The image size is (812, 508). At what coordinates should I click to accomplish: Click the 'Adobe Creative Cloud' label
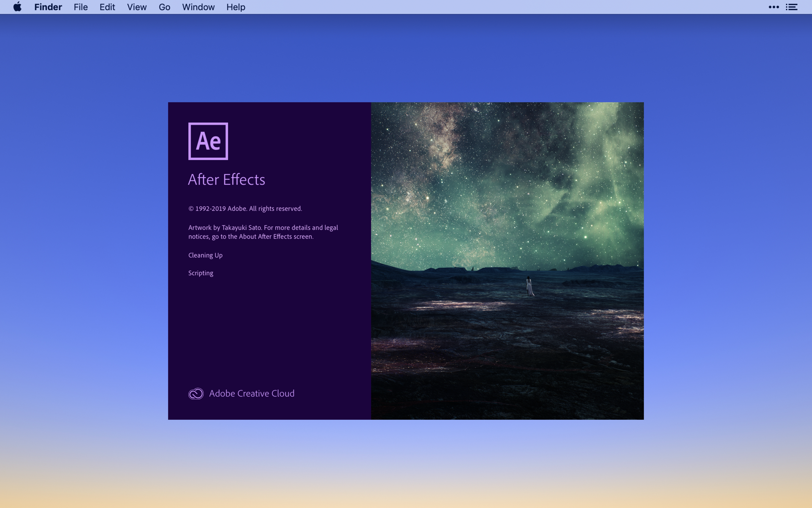(252, 393)
